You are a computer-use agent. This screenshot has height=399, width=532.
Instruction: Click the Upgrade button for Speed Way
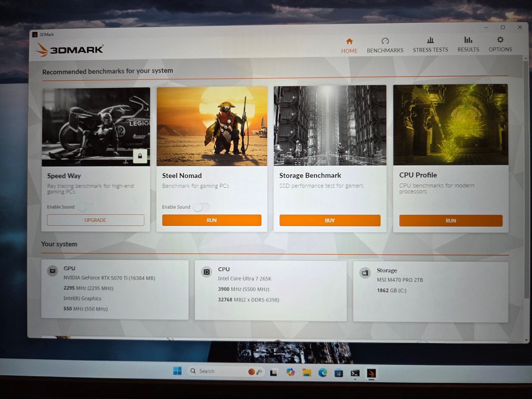point(96,220)
